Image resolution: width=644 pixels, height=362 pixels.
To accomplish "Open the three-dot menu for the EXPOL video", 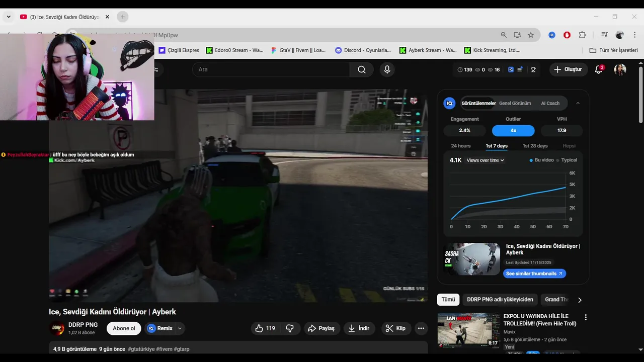I will tap(586, 317).
